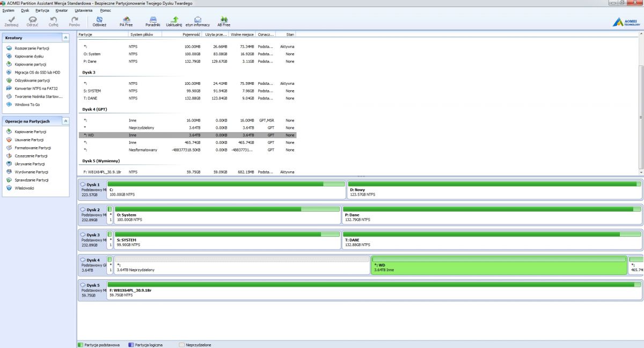Select the S: SYSTEM block on Dysk 3
This screenshot has width=644, height=348.
(227, 240)
